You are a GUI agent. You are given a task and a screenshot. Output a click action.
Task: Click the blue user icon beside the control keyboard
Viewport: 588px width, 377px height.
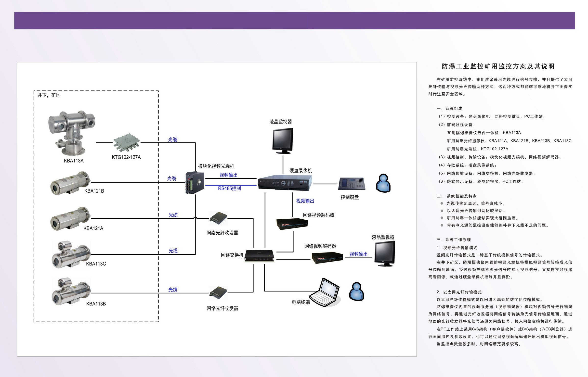pyautogui.click(x=383, y=183)
